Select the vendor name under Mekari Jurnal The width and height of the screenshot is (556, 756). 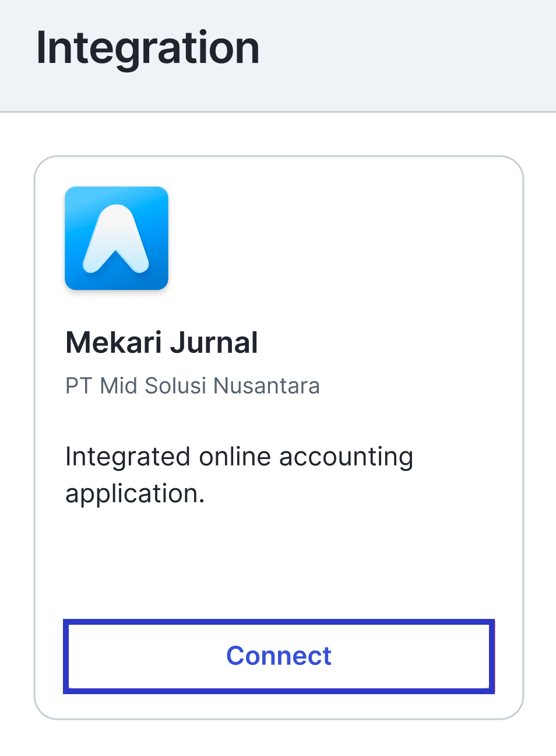192,386
